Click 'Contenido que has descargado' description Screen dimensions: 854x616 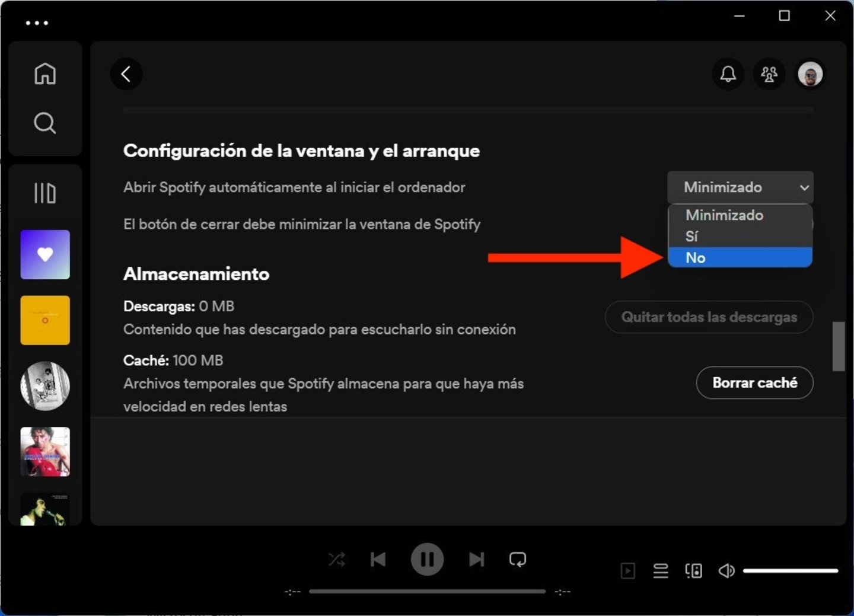click(320, 330)
